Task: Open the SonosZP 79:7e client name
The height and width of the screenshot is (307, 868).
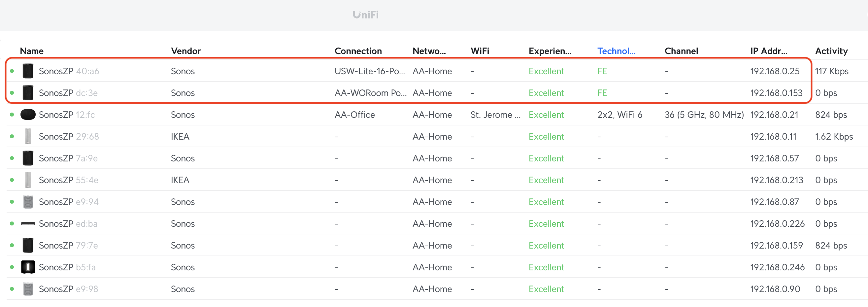Action: click(68, 245)
